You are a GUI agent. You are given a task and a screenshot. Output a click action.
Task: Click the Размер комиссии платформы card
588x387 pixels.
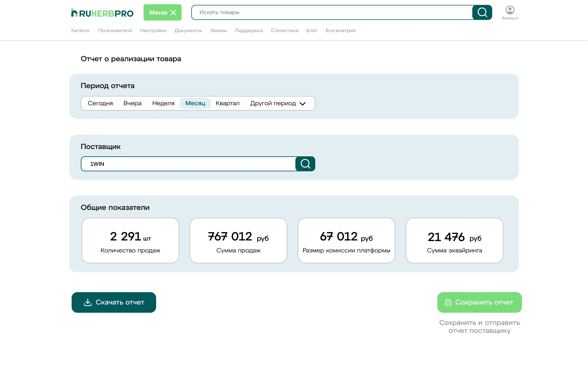(x=346, y=240)
